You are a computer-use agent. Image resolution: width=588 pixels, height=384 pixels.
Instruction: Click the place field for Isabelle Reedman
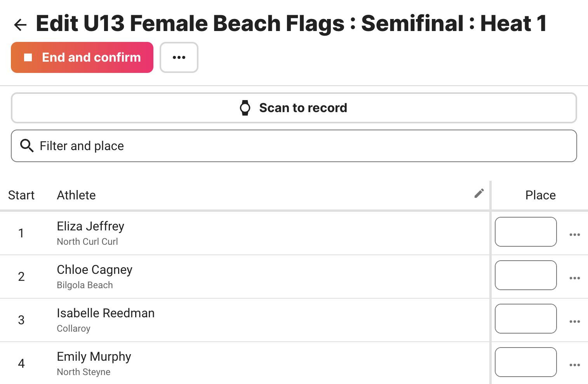(526, 319)
